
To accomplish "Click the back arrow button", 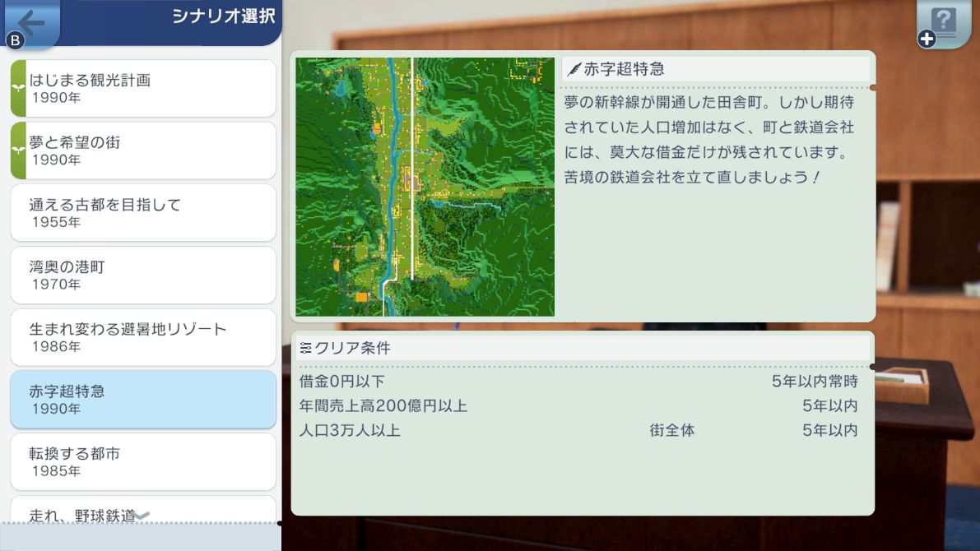I will pos(32,21).
